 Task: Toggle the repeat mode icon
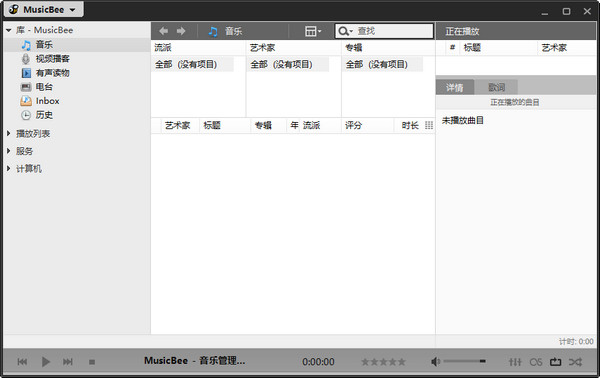(x=556, y=362)
